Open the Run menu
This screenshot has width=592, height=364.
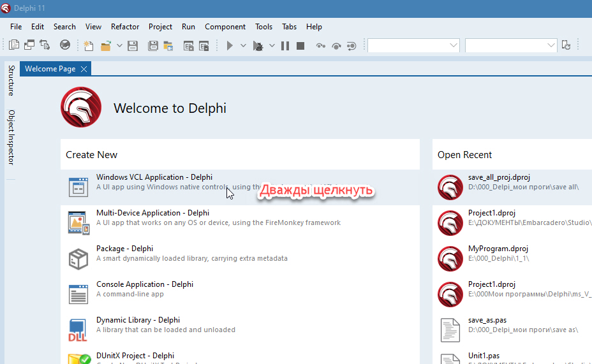coord(188,27)
